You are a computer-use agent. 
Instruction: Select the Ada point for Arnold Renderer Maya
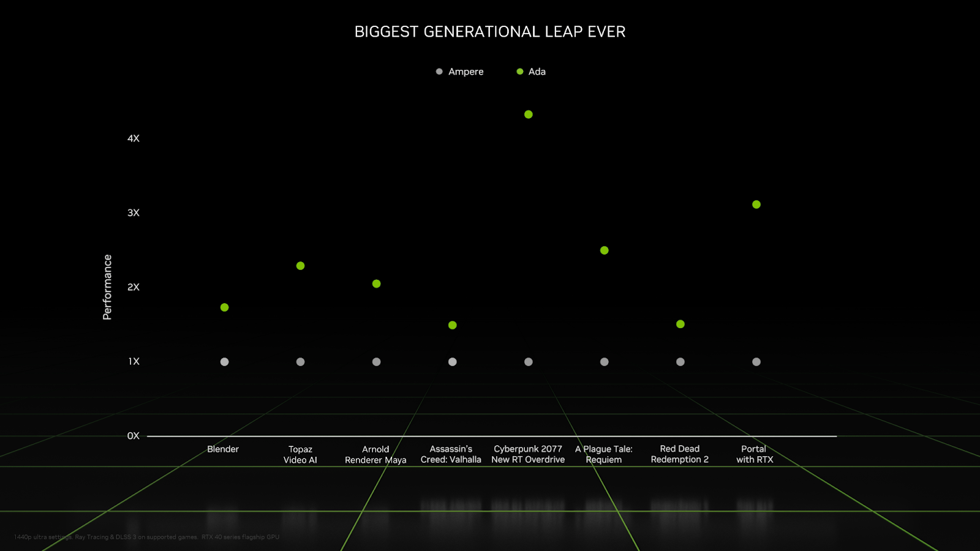pos(377,284)
